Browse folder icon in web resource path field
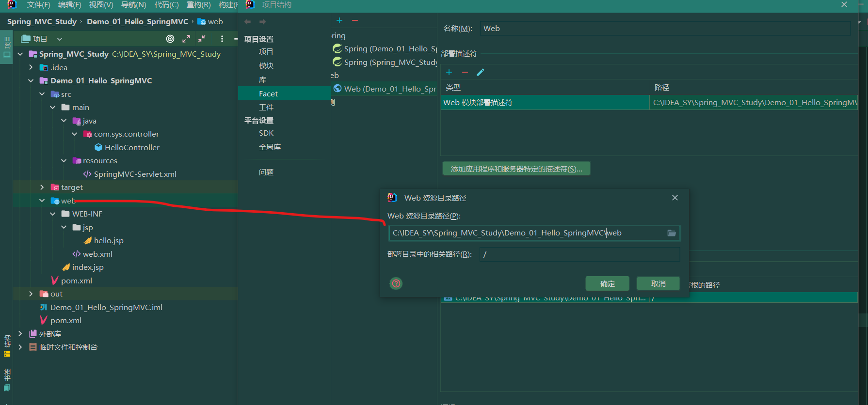This screenshot has width=868, height=405. coord(672,233)
